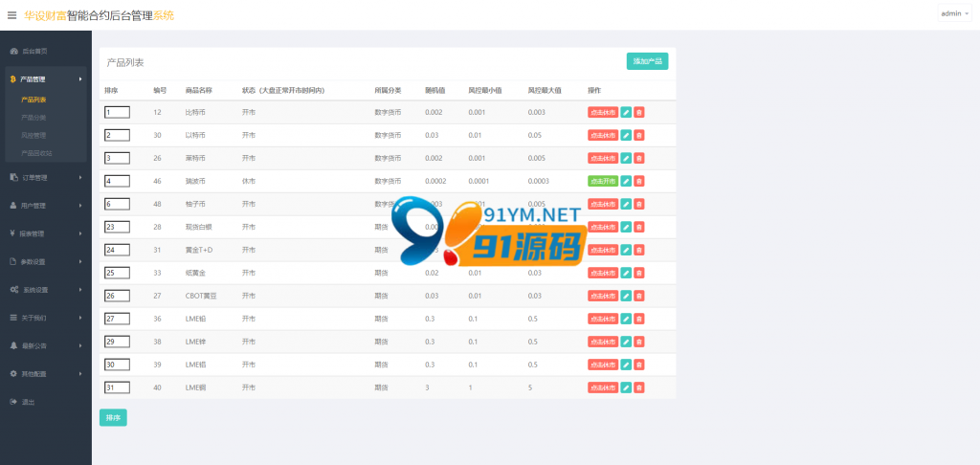Screen dimensions: 980x465
Task: Open the 产品列表 submenu item
Action: [x=33, y=100]
